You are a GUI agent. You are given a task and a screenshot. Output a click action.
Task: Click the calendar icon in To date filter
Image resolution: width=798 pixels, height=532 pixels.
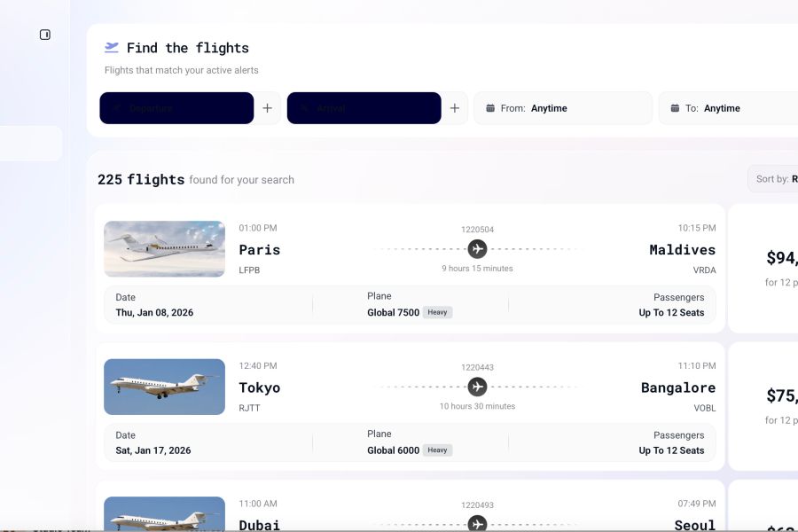(x=675, y=108)
